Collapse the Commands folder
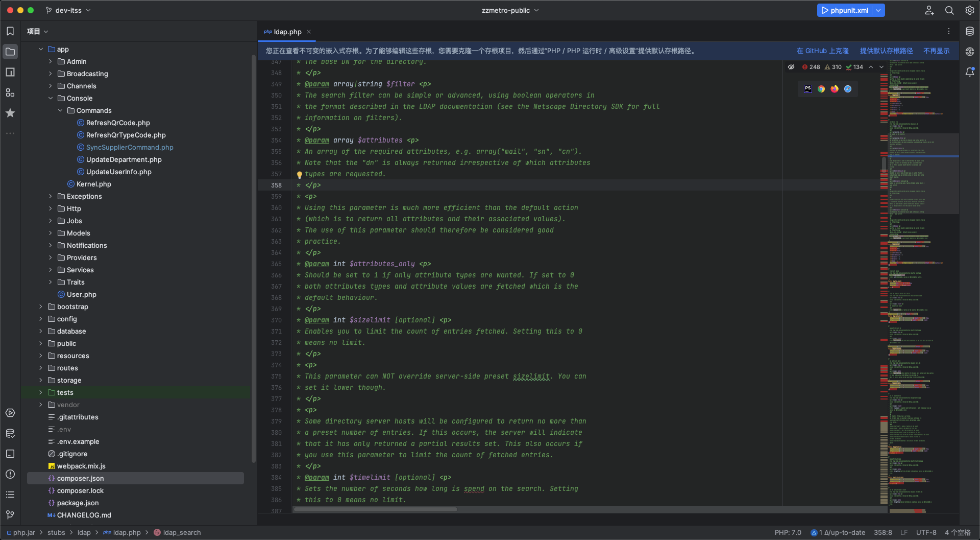 pyautogui.click(x=60, y=110)
